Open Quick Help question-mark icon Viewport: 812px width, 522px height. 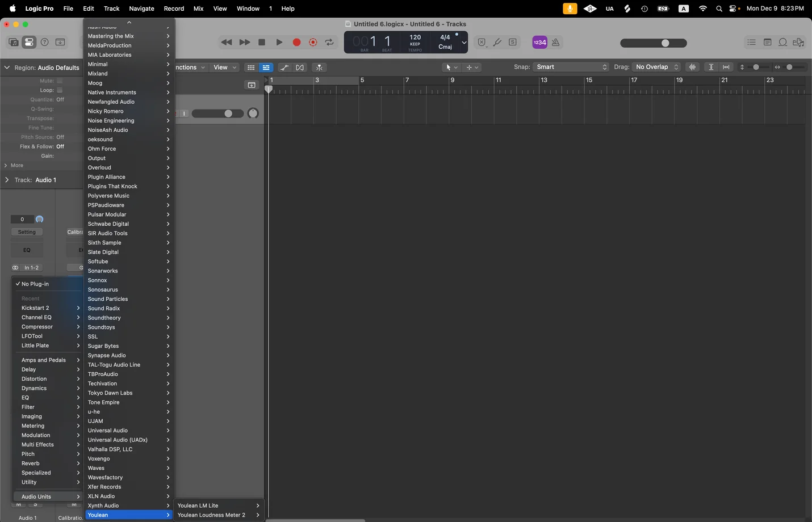coord(44,42)
